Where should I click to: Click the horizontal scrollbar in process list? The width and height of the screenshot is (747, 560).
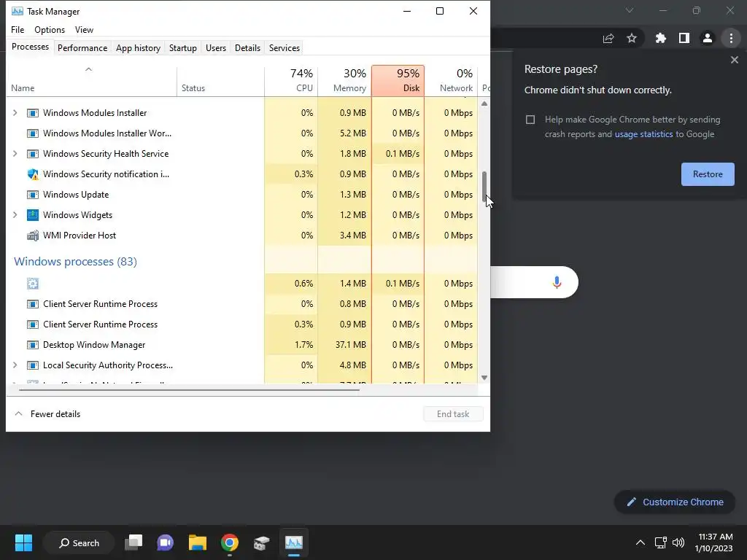click(189, 389)
